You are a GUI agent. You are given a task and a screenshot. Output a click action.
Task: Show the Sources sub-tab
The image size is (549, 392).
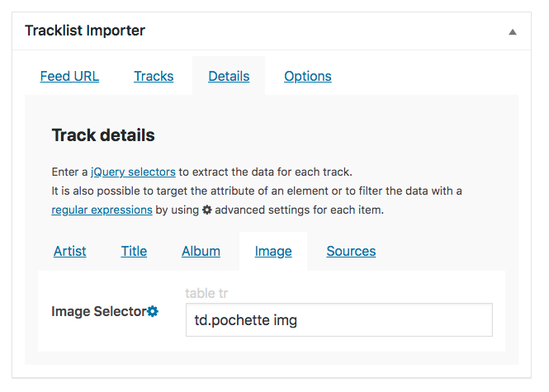(351, 251)
